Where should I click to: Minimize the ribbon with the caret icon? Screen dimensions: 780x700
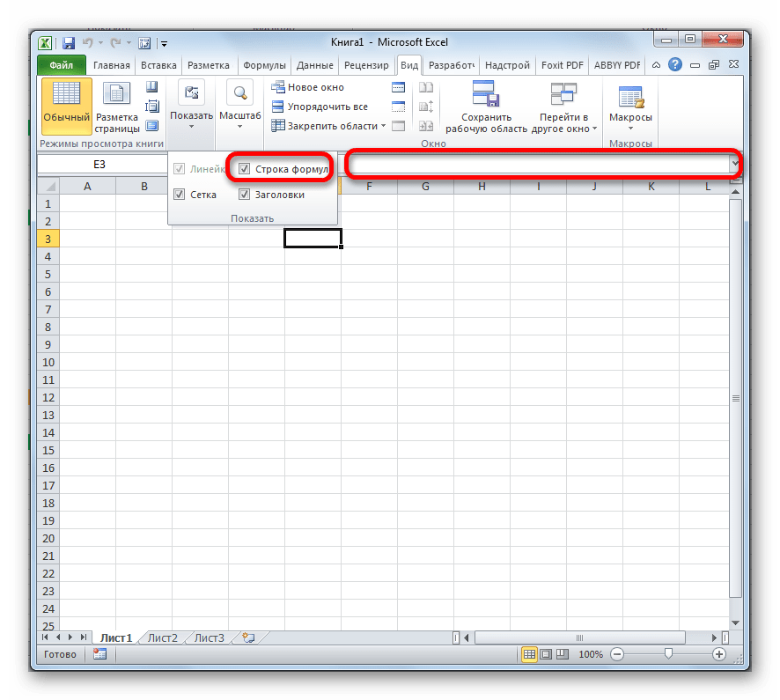pyautogui.click(x=656, y=64)
